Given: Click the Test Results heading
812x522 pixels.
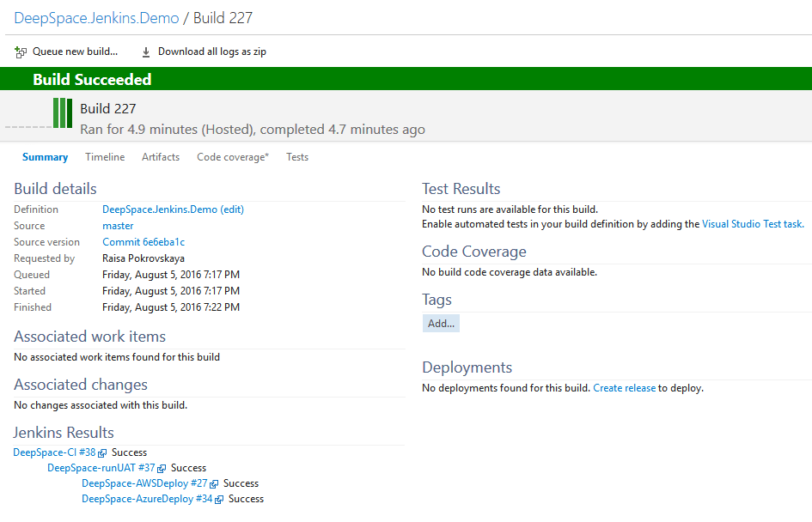Looking at the screenshot, I should [x=461, y=189].
